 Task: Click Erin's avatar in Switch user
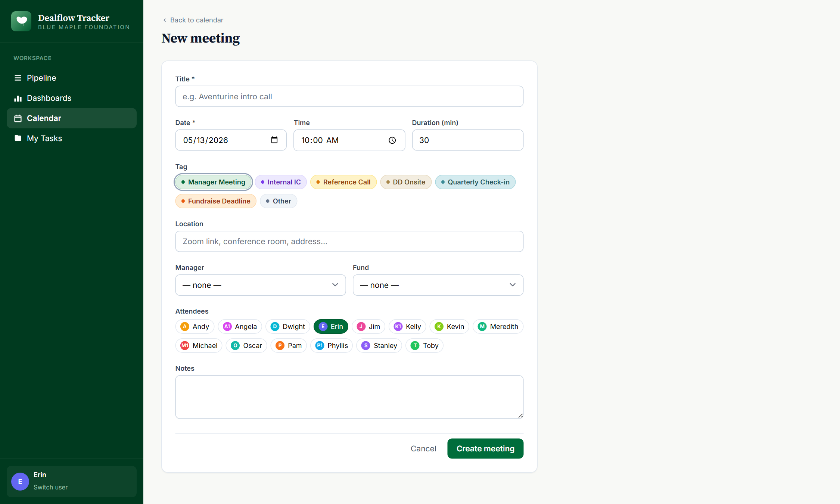click(x=20, y=481)
